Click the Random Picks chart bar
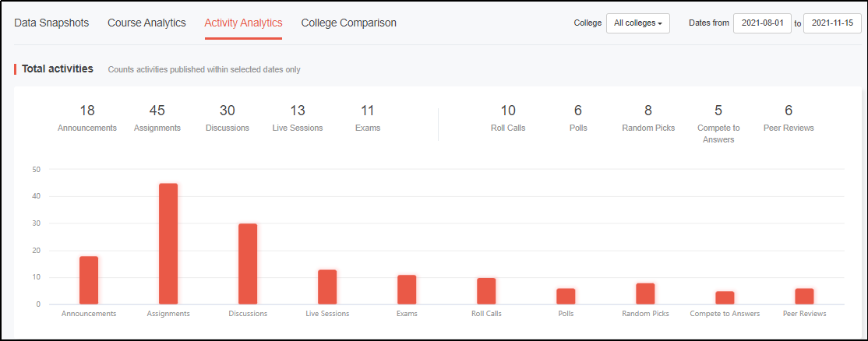 645,294
